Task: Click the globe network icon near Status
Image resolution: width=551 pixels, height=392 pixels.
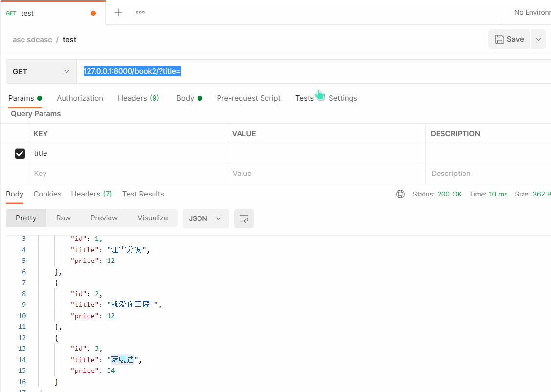Action: tap(400, 194)
